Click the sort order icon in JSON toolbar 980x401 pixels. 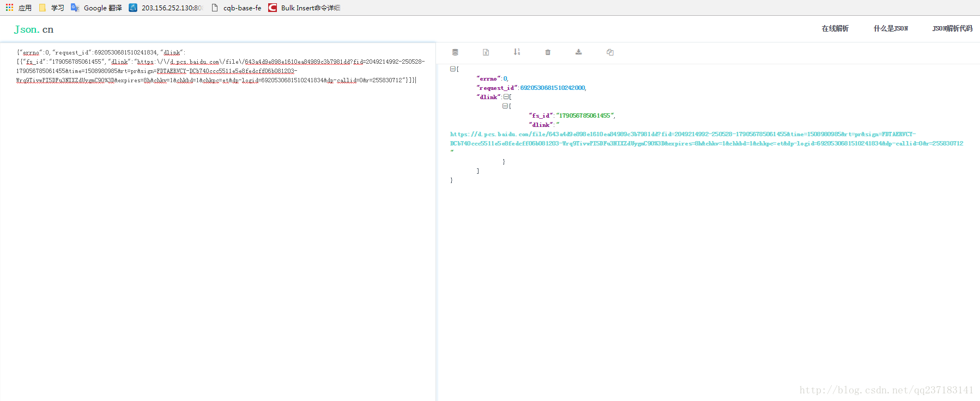pyautogui.click(x=517, y=52)
